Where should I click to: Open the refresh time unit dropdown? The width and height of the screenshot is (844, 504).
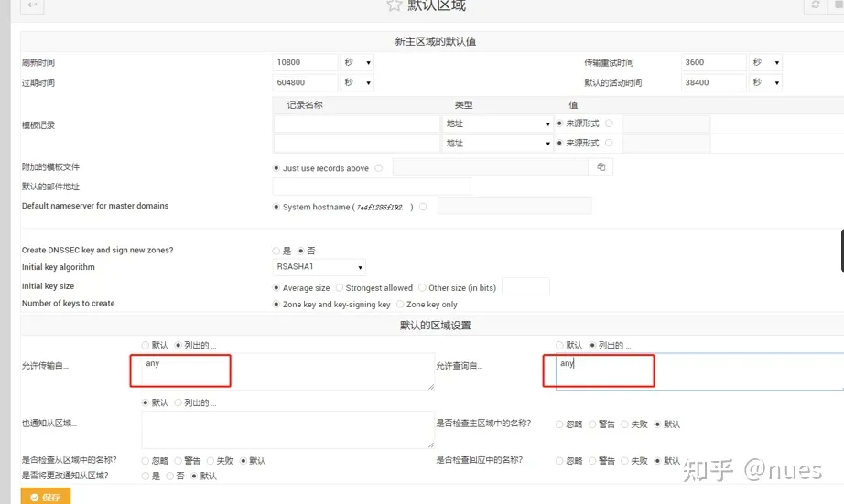357,62
